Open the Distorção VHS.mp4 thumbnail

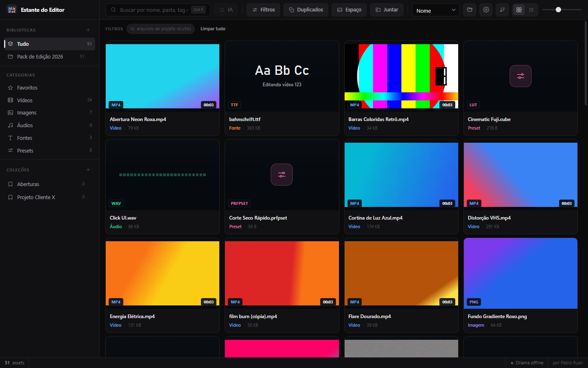coord(521,175)
